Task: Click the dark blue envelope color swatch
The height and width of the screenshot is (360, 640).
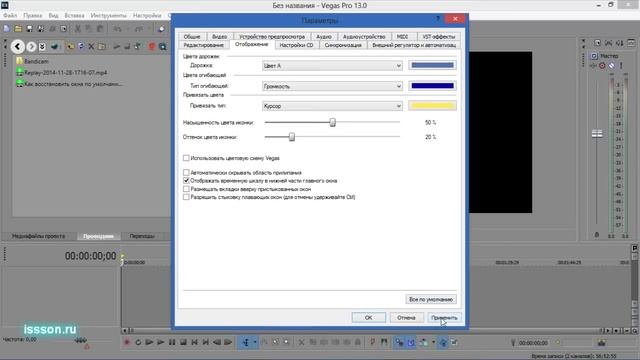Action: pos(433,86)
